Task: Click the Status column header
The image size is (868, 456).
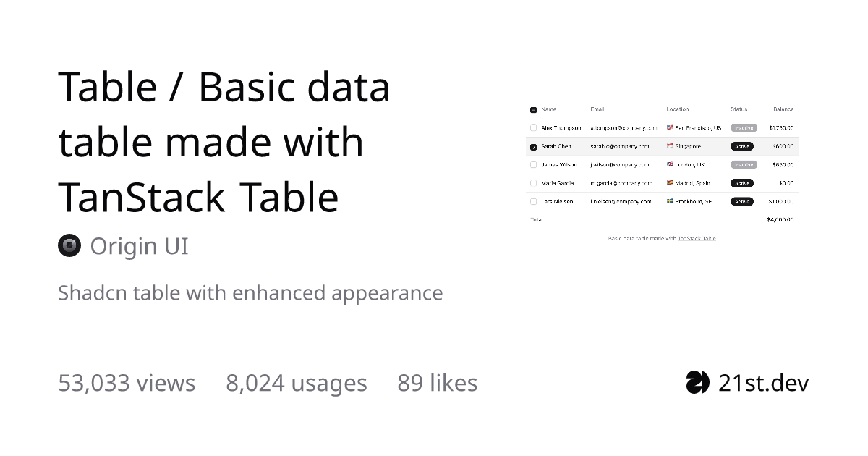Action: tap(739, 109)
